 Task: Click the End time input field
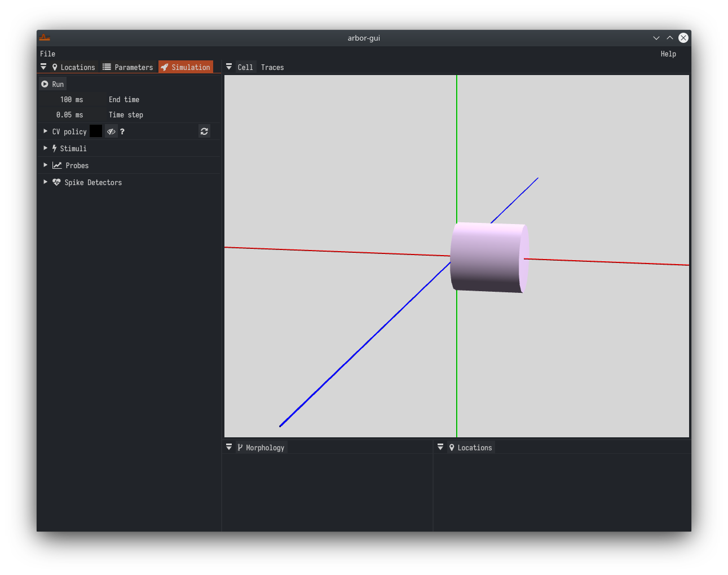click(x=72, y=99)
